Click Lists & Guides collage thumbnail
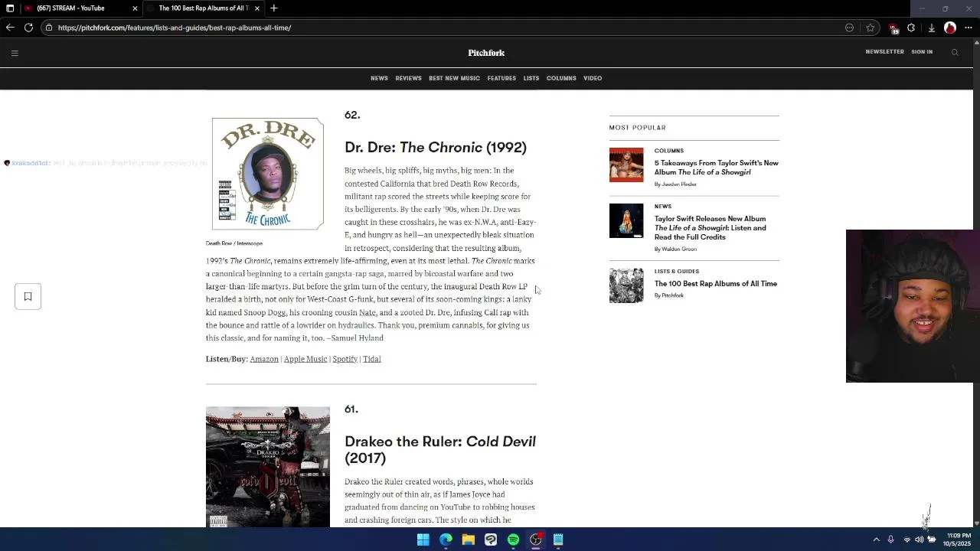The image size is (980, 551). [626, 285]
